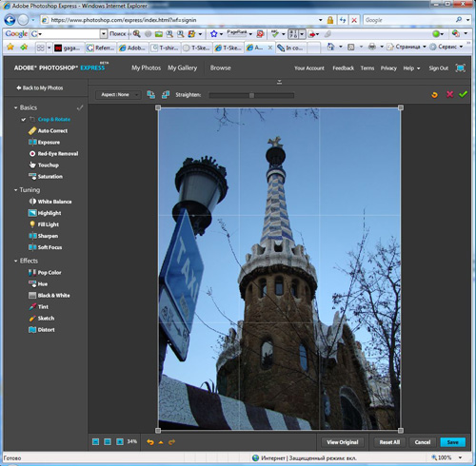Choose the Red-Eye Removal tool icon
The width and height of the screenshot is (476, 466).
[x=32, y=153]
